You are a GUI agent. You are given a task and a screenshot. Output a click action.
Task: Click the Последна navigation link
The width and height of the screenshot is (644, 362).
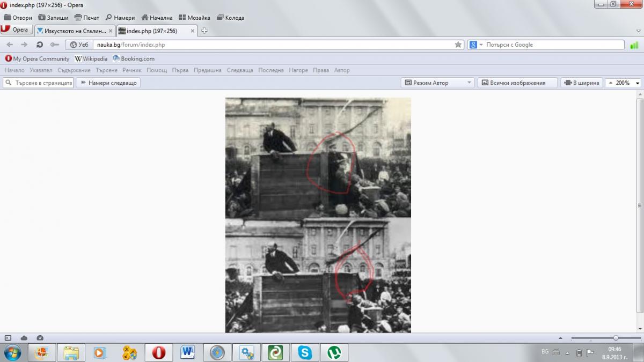[x=271, y=70]
